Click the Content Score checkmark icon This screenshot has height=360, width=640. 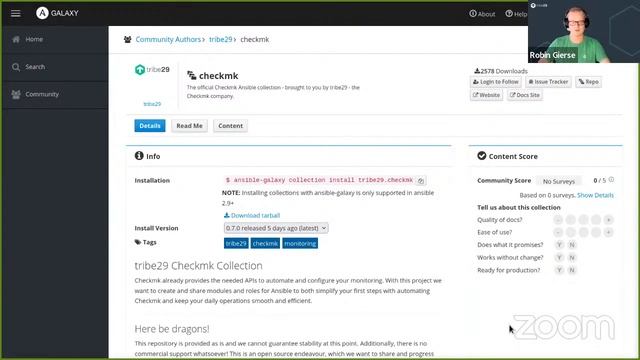[x=482, y=156]
